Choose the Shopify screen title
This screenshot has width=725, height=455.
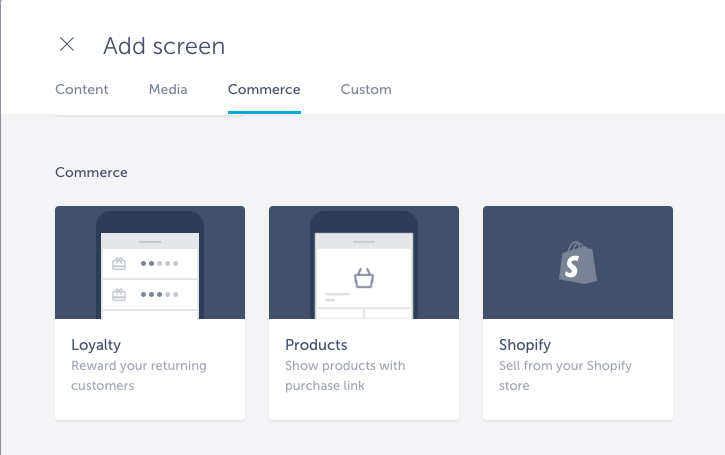tap(525, 345)
